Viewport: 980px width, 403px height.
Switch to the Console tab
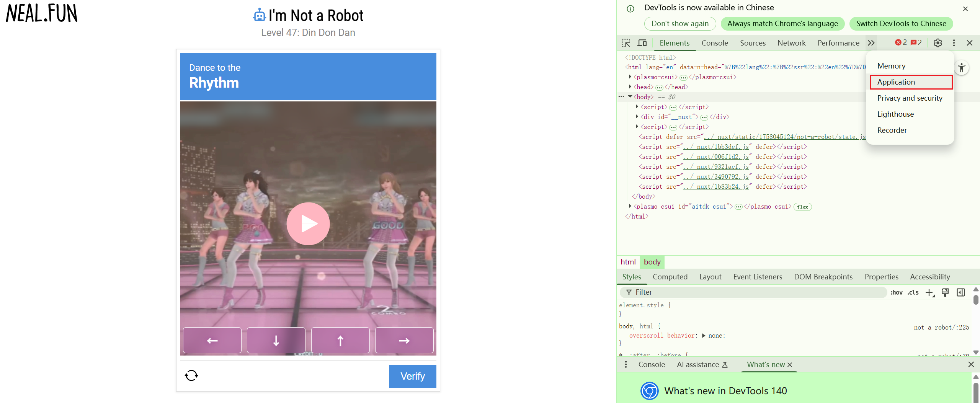tap(714, 43)
